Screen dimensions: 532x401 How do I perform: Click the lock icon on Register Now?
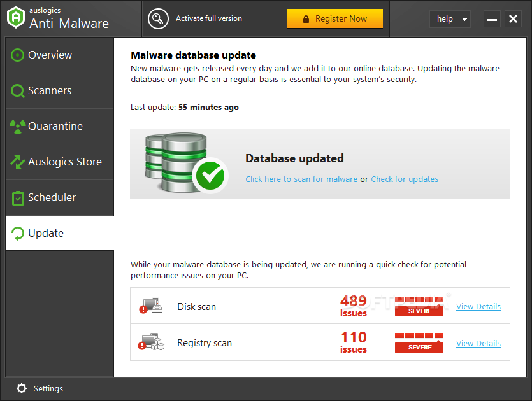pos(306,19)
